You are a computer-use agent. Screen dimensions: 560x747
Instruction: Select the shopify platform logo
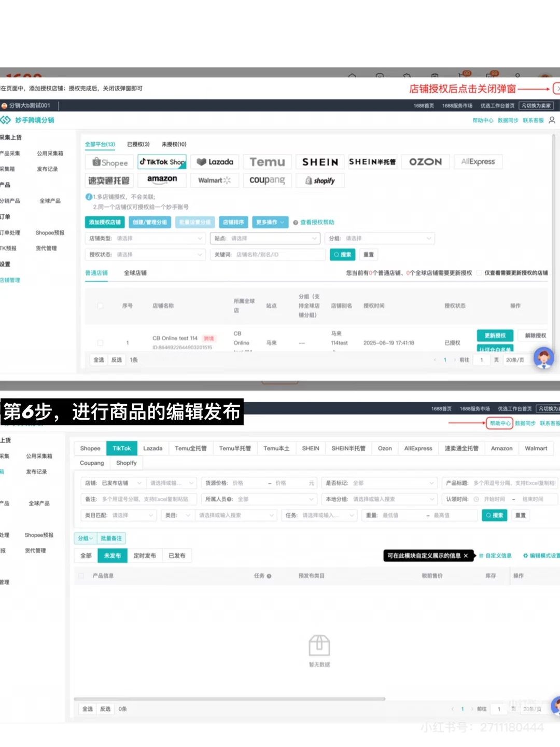coord(320,181)
